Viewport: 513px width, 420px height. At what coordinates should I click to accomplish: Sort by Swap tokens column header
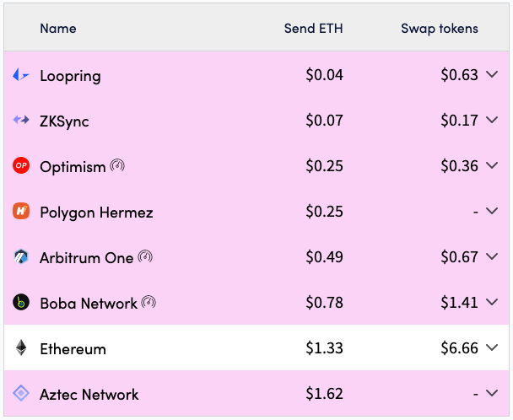click(x=439, y=29)
